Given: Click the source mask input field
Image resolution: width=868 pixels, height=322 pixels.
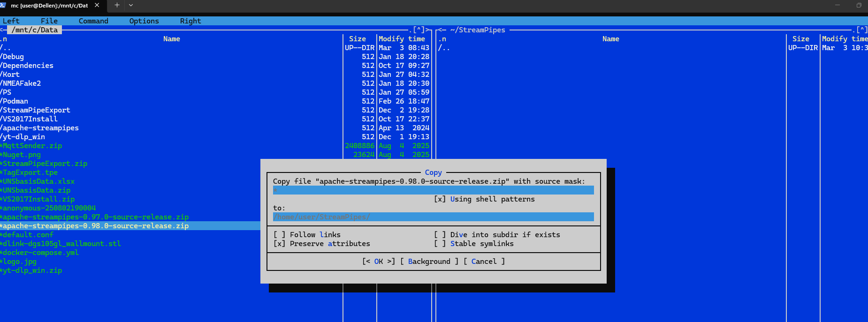Looking at the screenshot, I should pos(433,190).
